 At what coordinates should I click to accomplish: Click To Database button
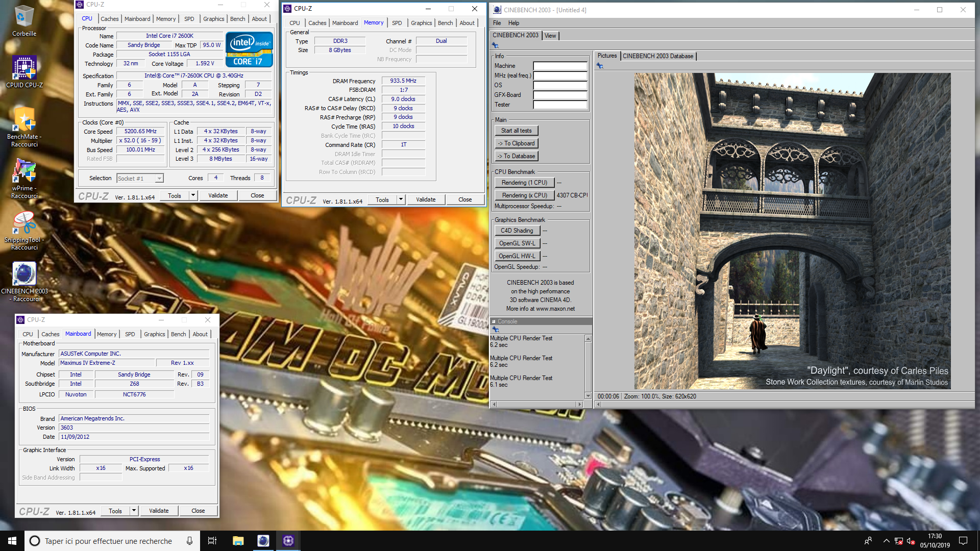click(x=516, y=156)
